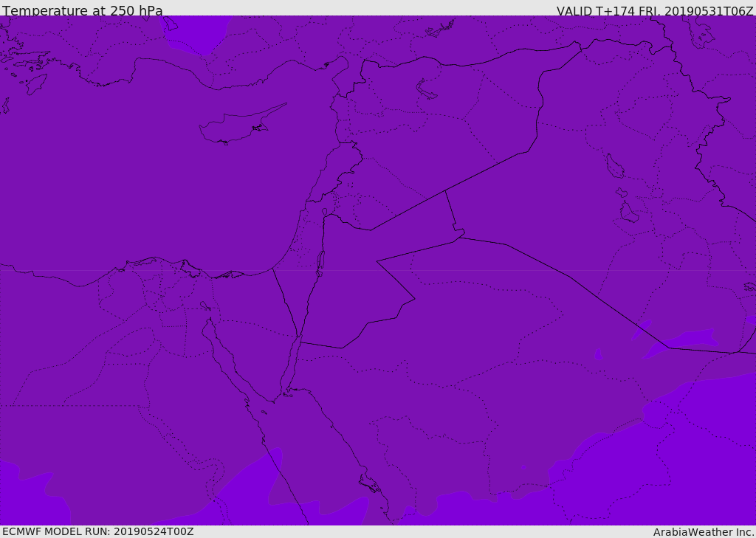The height and width of the screenshot is (538, 756).
Task: Click the island of Cyprus on map
Action: pos(241,125)
